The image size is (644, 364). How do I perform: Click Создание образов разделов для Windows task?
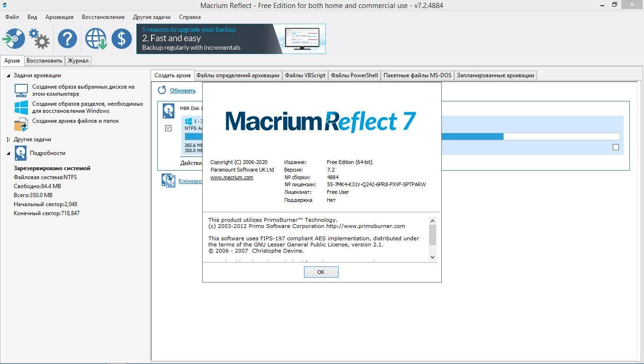click(88, 107)
